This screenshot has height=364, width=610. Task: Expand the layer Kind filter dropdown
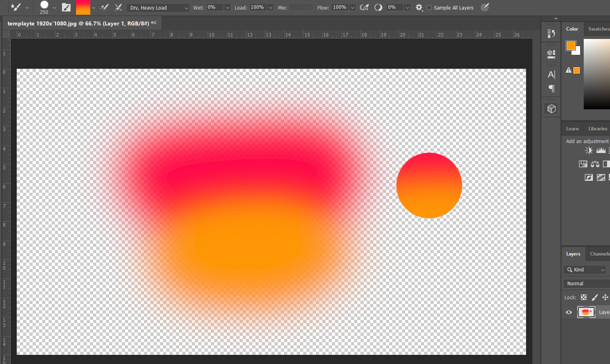click(x=585, y=270)
